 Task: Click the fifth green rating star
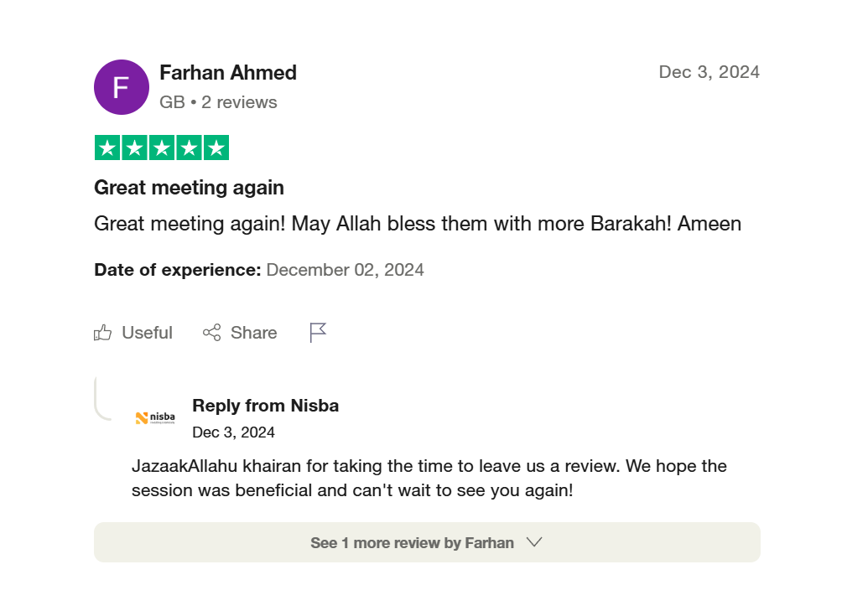tap(216, 148)
